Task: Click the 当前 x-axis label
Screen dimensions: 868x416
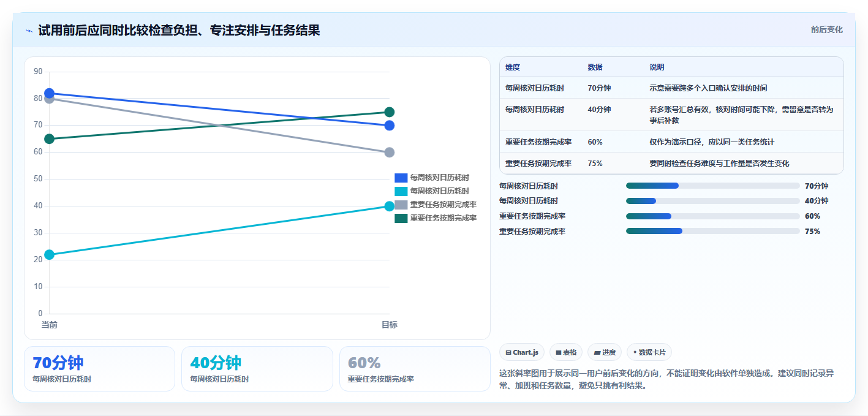Action: point(49,325)
